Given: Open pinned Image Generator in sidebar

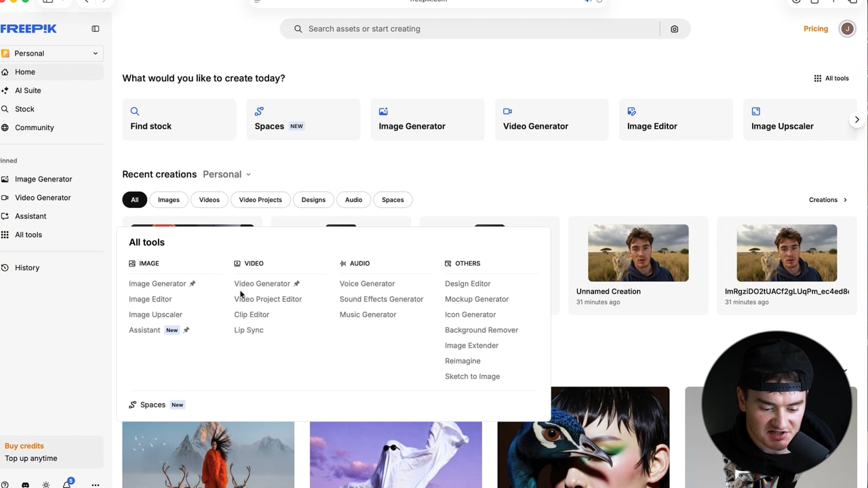Looking at the screenshot, I should point(52,179).
